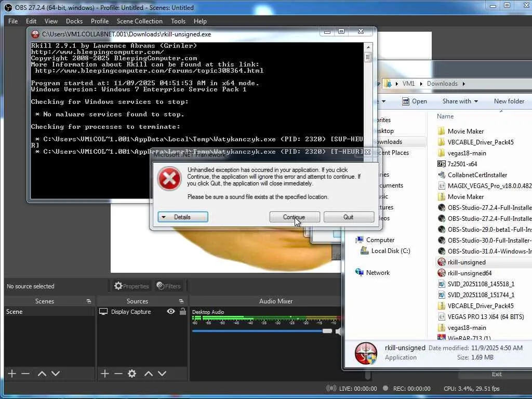
Task: Add a new scene with plus icon
Action: click(12, 374)
